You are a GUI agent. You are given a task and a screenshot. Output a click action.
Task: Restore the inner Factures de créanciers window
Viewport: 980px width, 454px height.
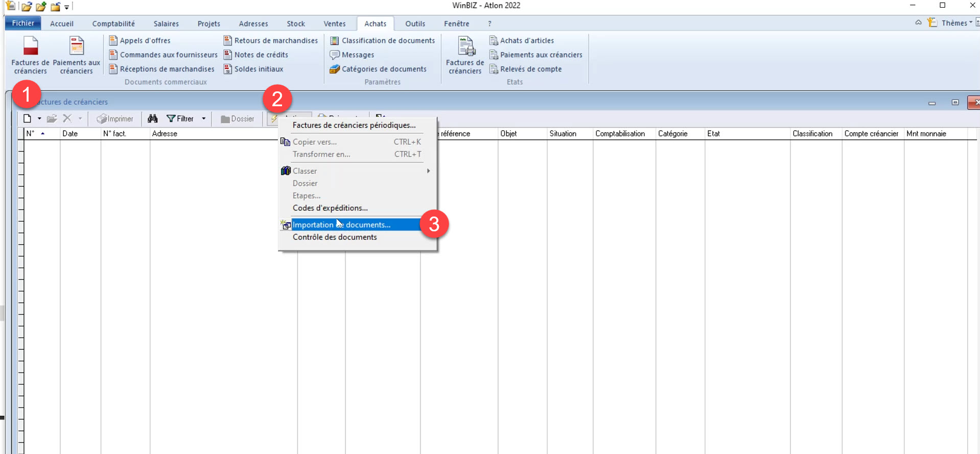pos(955,102)
